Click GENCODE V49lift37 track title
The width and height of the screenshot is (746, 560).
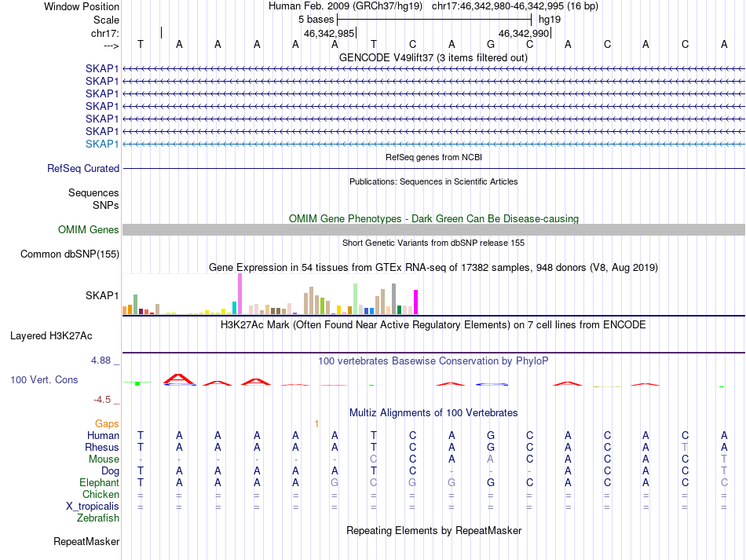pyautogui.click(x=433, y=57)
